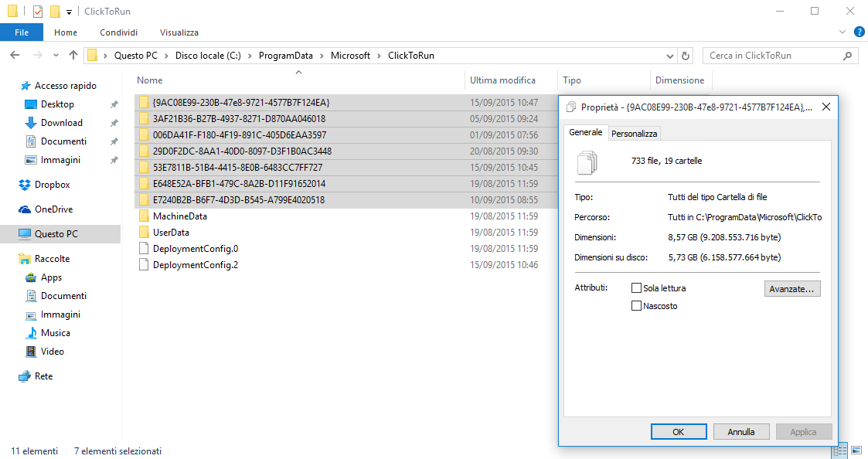Click folder icon of {9AC08E99-230B-47e8-9721-4577B7F124EA}

click(144, 102)
